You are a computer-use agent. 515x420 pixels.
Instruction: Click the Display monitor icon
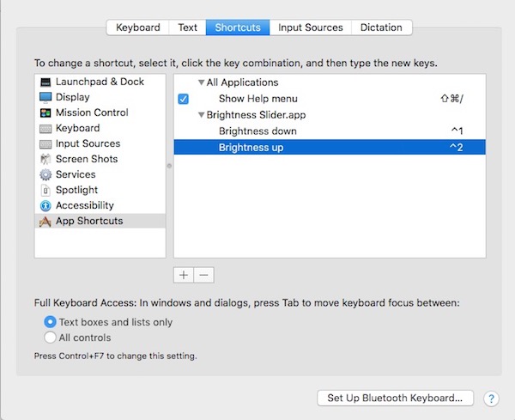45,97
